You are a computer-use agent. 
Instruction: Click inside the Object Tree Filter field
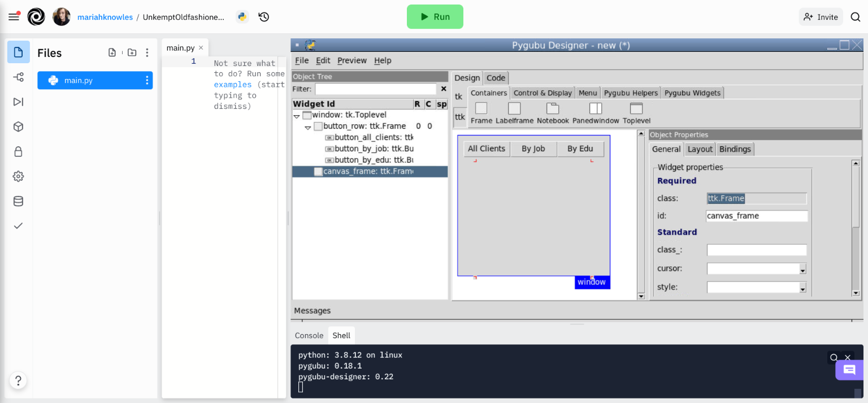click(x=376, y=89)
